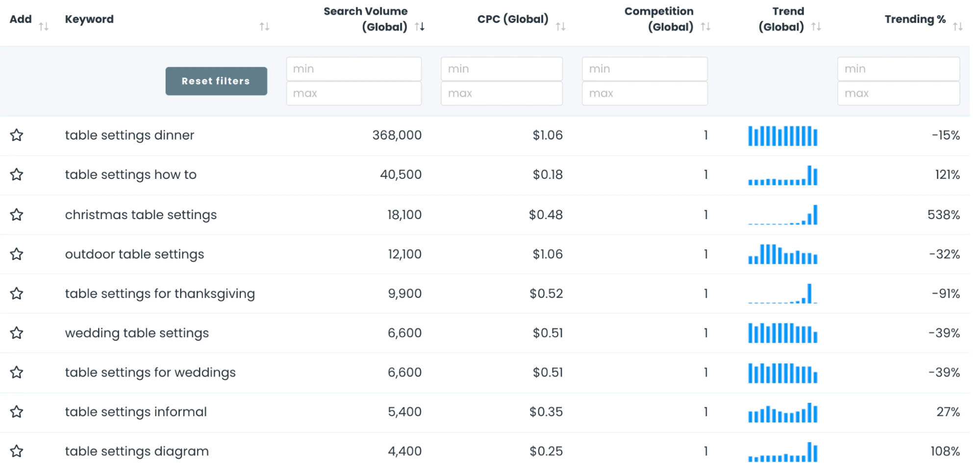Star 'table settings for thanksgiving' keyword
Screen dimensions: 980x471
(x=17, y=293)
